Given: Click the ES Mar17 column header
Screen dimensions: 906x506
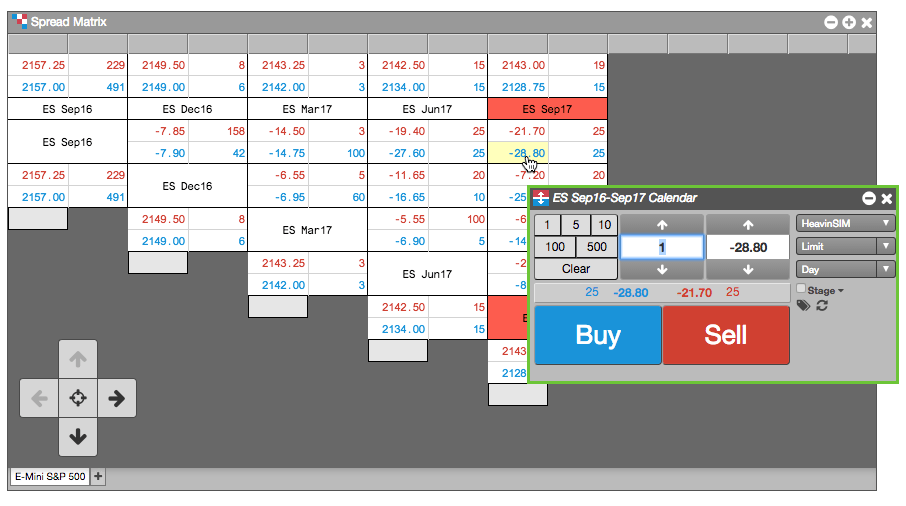Looking at the screenshot, I should [307, 109].
